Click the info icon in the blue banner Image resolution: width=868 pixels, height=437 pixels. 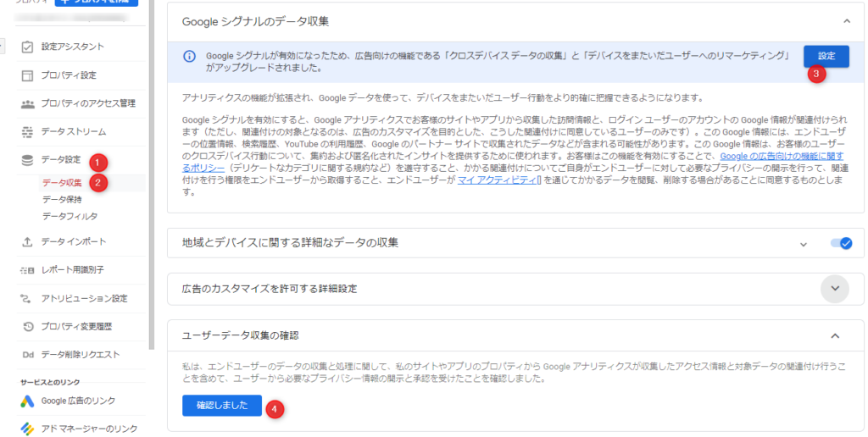pos(189,56)
